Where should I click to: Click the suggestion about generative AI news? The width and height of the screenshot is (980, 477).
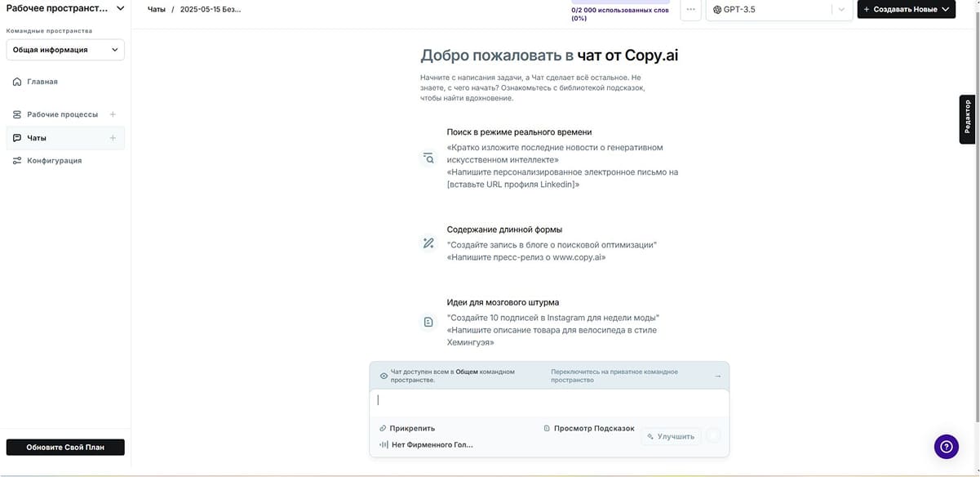point(555,154)
